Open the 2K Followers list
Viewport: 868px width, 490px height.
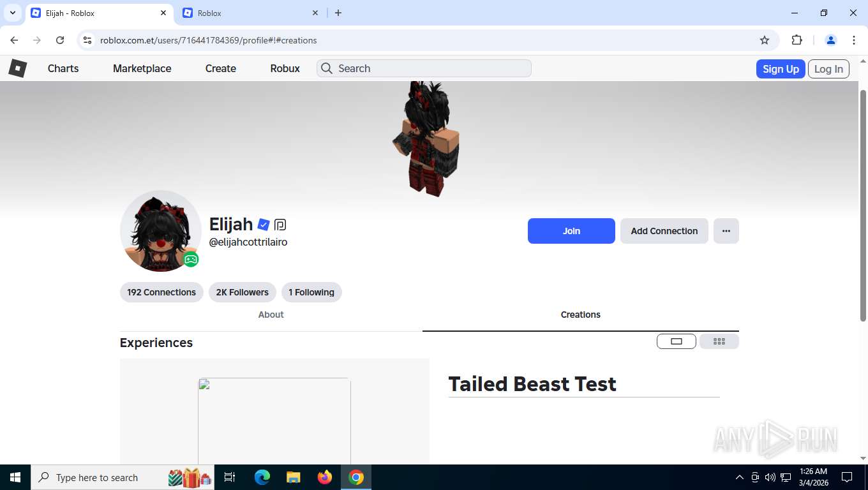pos(243,292)
